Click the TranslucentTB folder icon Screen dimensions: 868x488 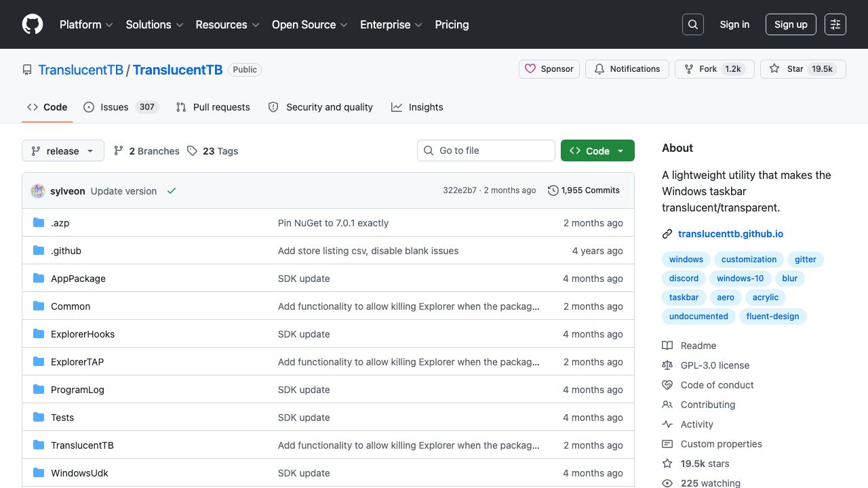pos(39,445)
